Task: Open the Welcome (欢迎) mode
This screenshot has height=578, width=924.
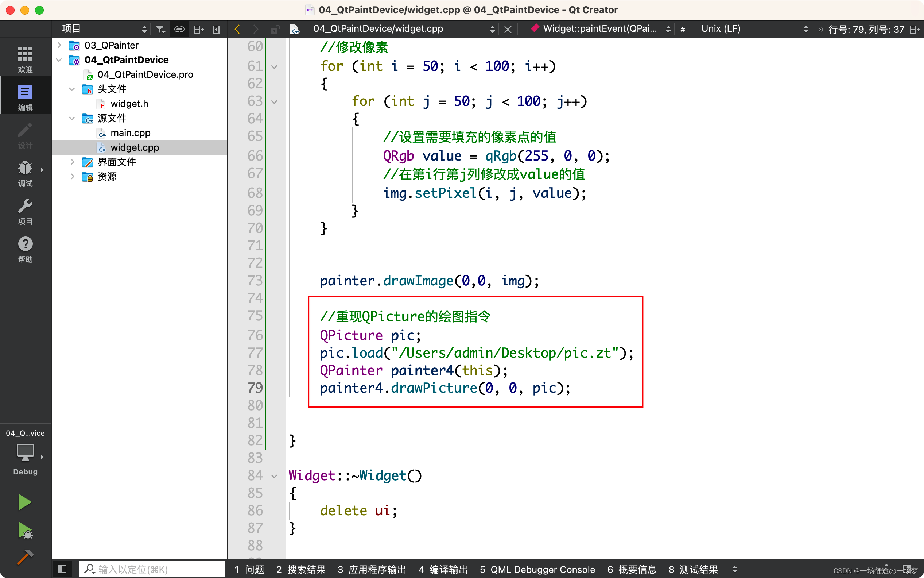Action: (x=25, y=58)
